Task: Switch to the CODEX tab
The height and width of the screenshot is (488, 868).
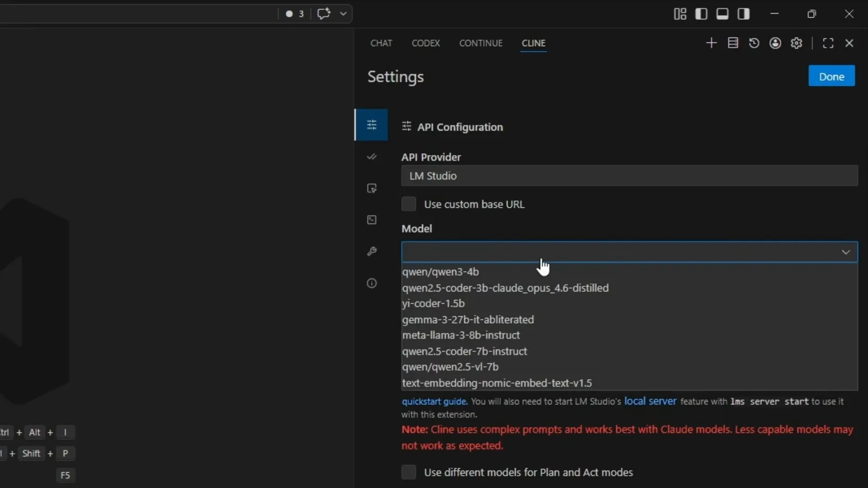Action: pos(426,43)
